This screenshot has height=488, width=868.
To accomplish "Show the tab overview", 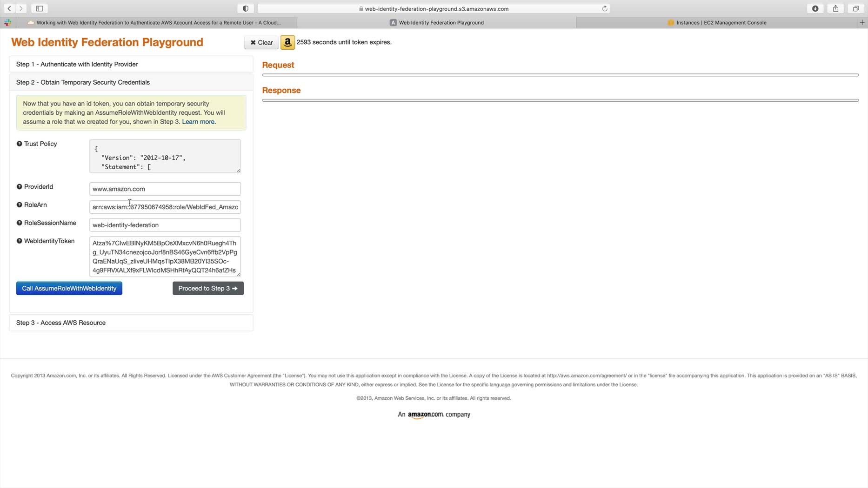I will (856, 8).
